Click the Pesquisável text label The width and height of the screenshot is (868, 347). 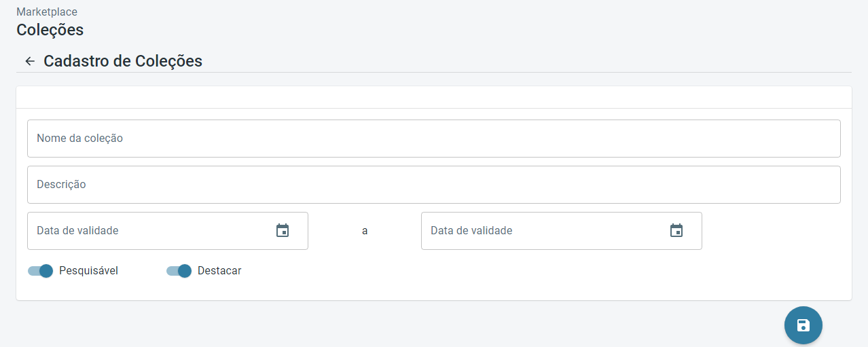(89, 271)
